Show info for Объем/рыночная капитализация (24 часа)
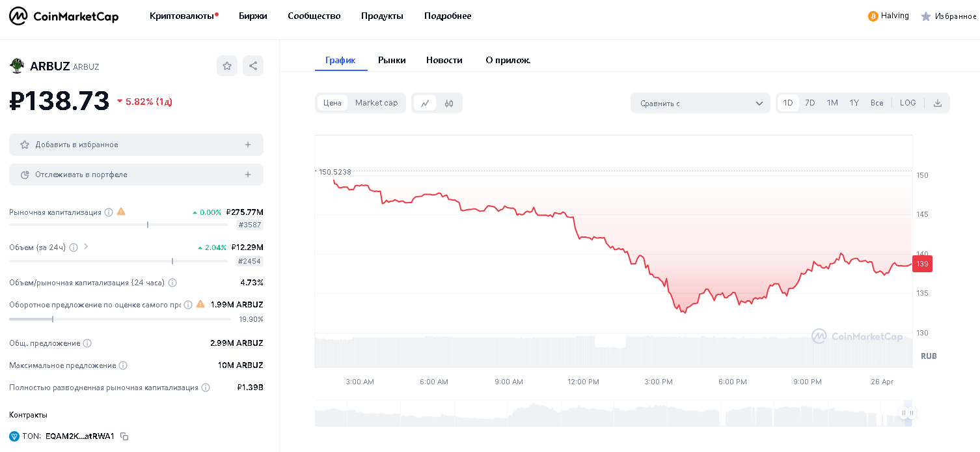The height and width of the screenshot is (452, 980). coord(172,283)
